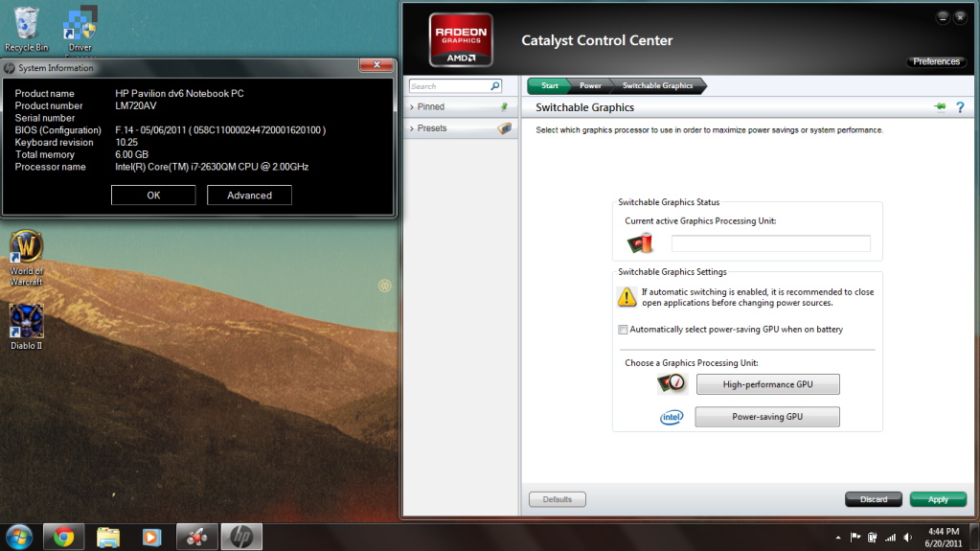Pin the Switchable Graphics page

tap(940, 107)
